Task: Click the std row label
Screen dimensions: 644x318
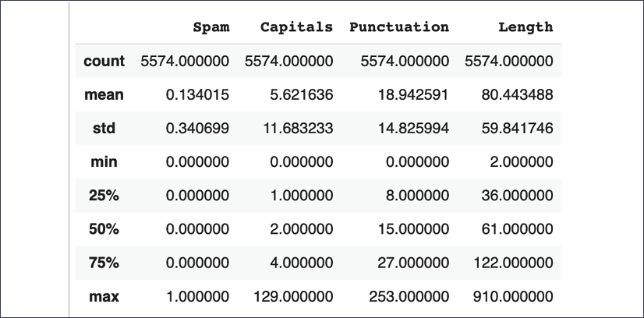Action: tap(104, 129)
